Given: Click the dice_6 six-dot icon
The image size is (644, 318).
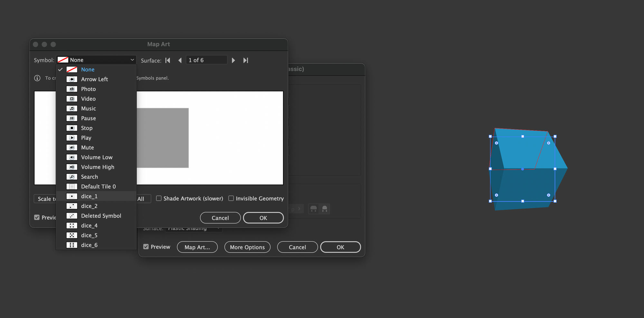Looking at the screenshot, I should tap(72, 245).
